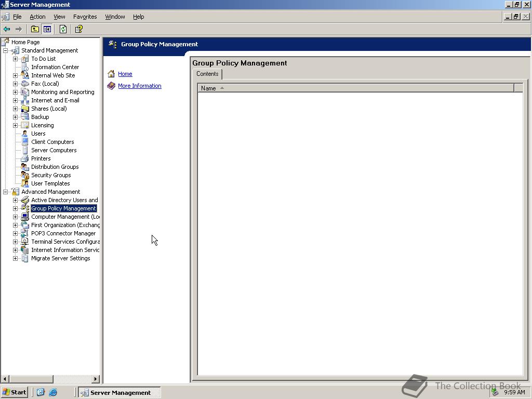Sort by the Name column header

[355, 88]
